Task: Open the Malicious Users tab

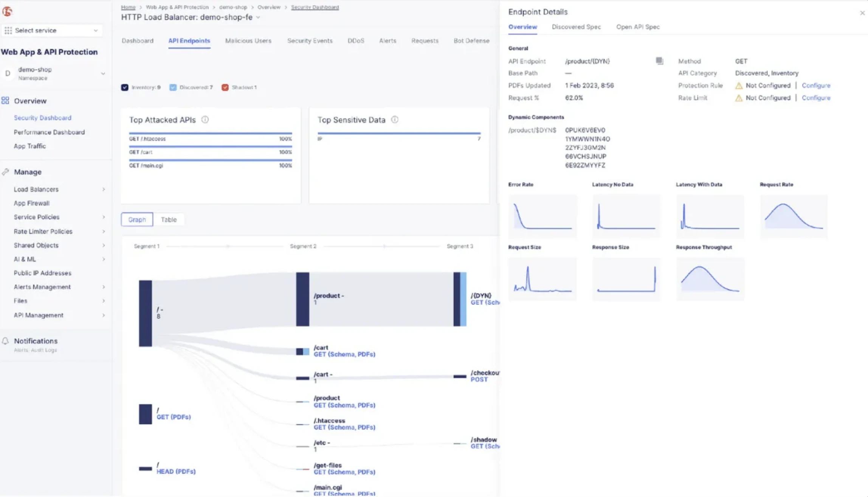Action: click(248, 40)
